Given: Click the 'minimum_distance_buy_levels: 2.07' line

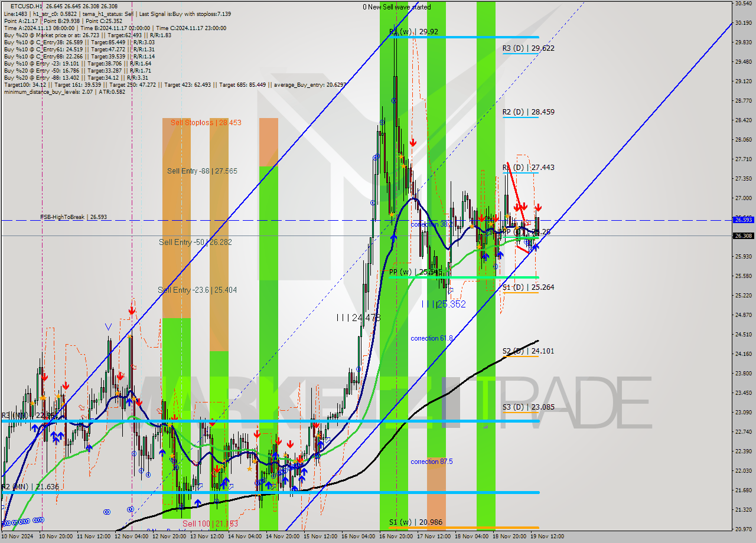Looking at the screenshot, I should [x=64, y=91].
